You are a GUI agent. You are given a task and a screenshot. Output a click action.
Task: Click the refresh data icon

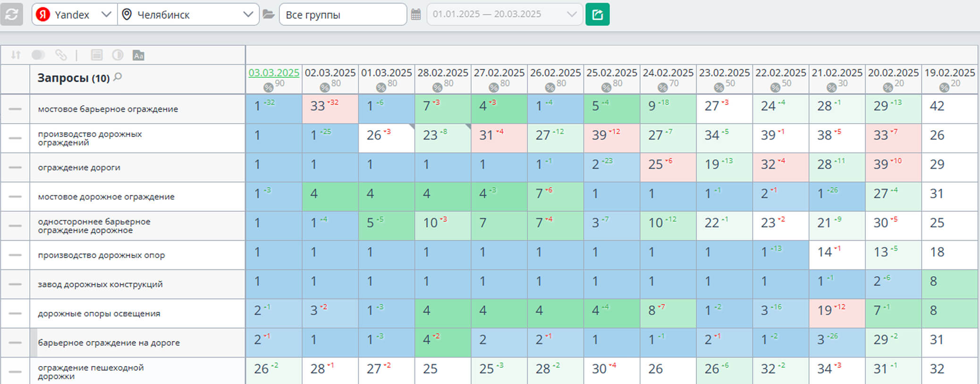(x=12, y=15)
